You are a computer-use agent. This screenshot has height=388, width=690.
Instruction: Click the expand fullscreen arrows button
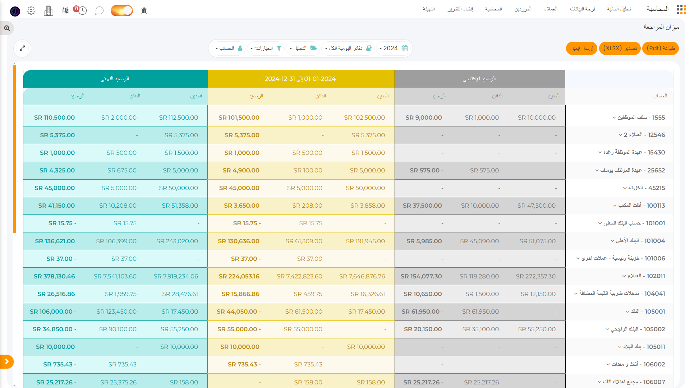22,48
